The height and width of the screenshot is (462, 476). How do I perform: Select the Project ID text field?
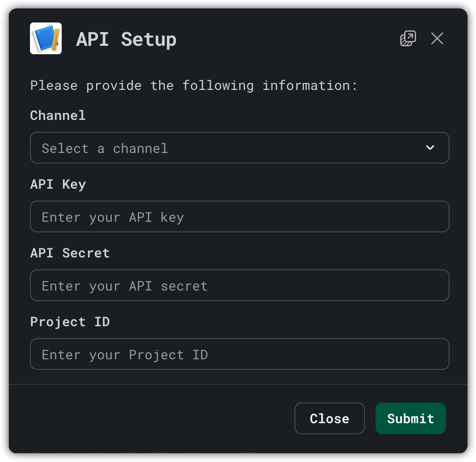tap(240, 354)
